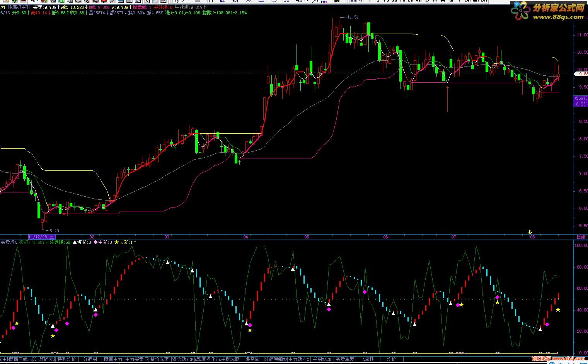Screen dimensions: 588x364
Task: Click the magenta B线:9.366 value
Action: point(99,7)
